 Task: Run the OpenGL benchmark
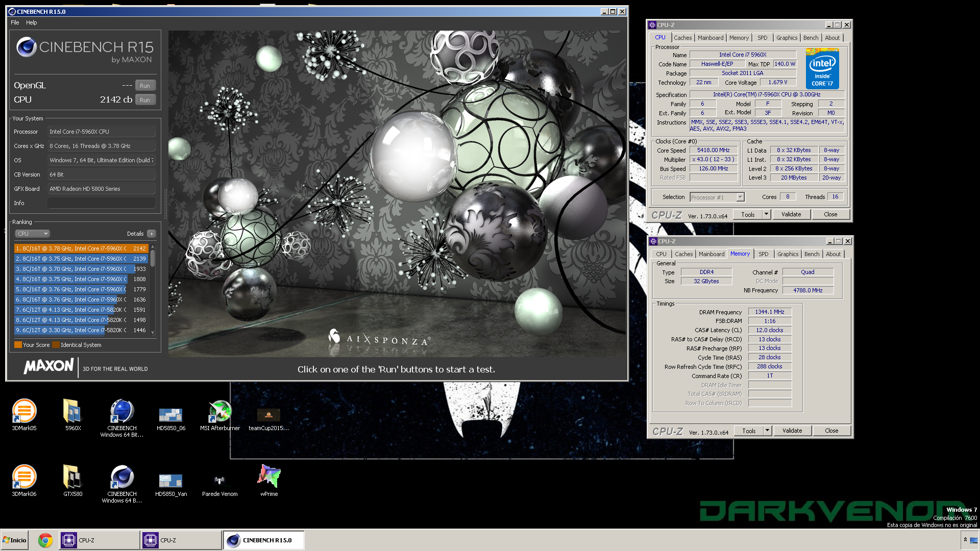pyautogui.click(x=145, y=86)
